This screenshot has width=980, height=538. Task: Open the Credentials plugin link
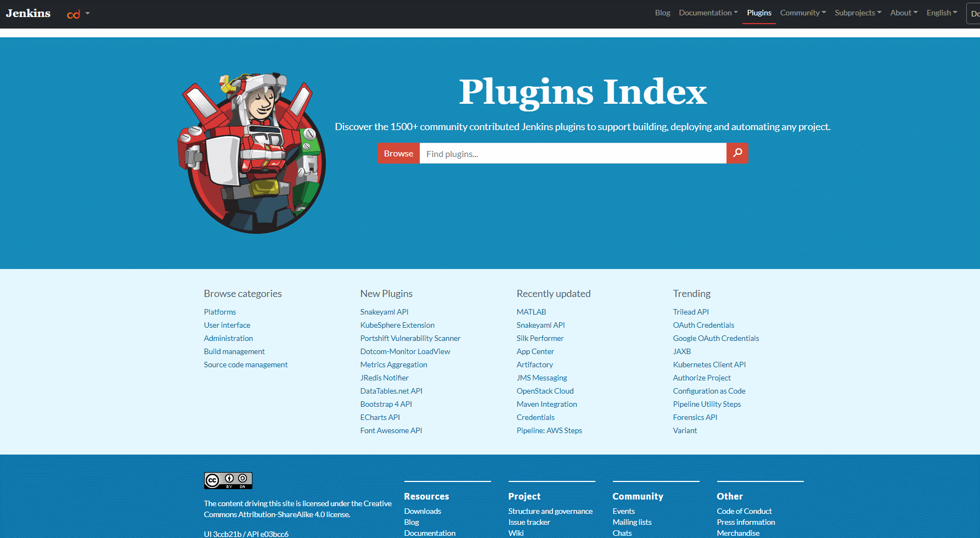(x=536, y=417)
